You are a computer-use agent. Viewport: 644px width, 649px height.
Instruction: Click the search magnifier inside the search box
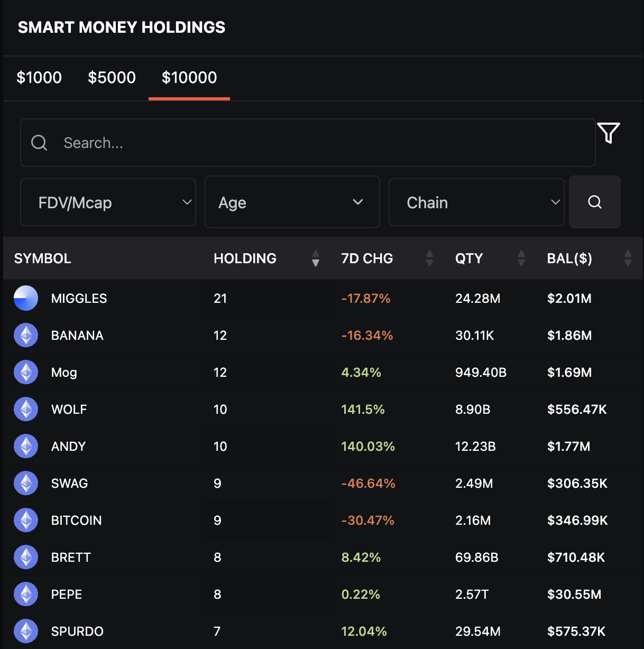pyautogui.click(x=39, y=143)
